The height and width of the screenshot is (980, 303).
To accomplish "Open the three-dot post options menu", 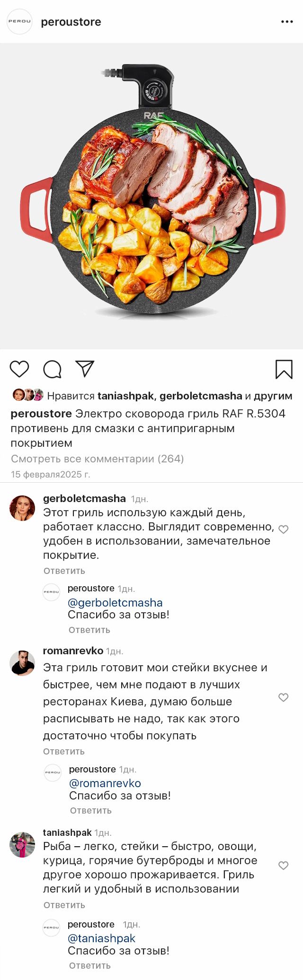I will (287, 22).
